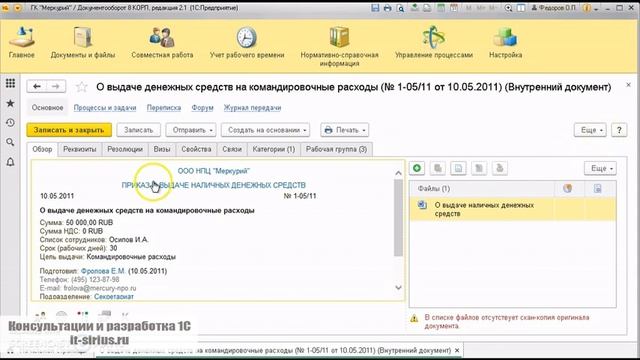Open the Главное section

(22, 42)
